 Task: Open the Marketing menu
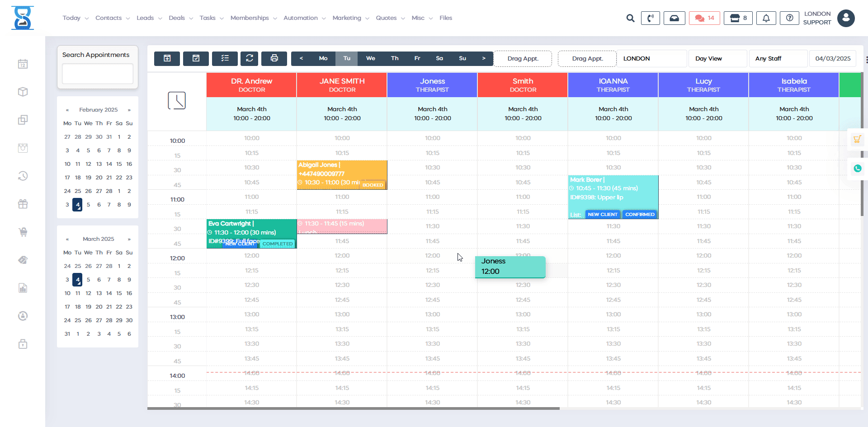coord(347,18)
